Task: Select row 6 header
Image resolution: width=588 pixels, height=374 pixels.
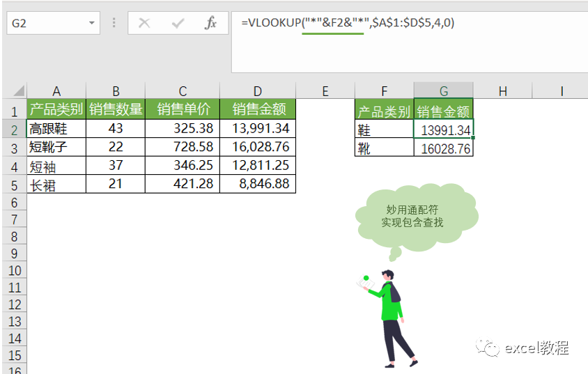Action: point(14,203)
